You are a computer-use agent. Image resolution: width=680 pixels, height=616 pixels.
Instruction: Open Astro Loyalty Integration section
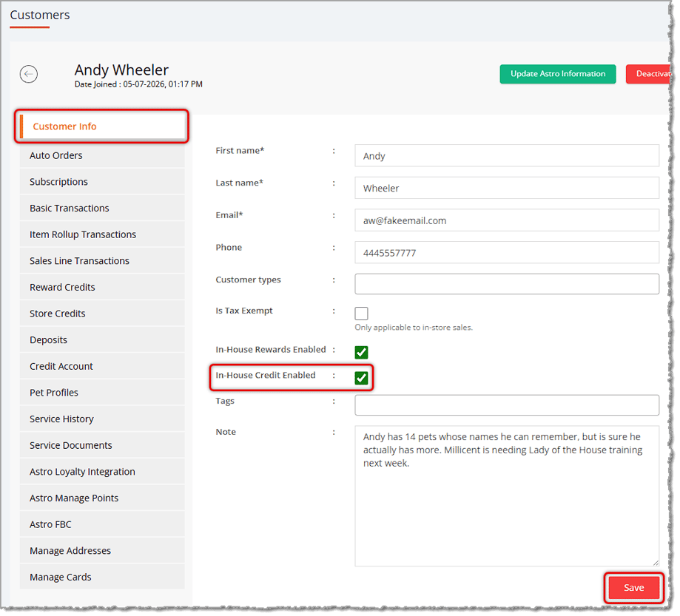click(102, 472)
